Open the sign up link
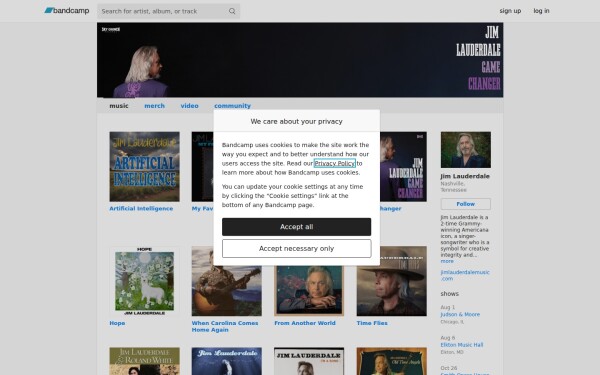The width and height of the screenshot is (600, 375). (x=510, y=11)
